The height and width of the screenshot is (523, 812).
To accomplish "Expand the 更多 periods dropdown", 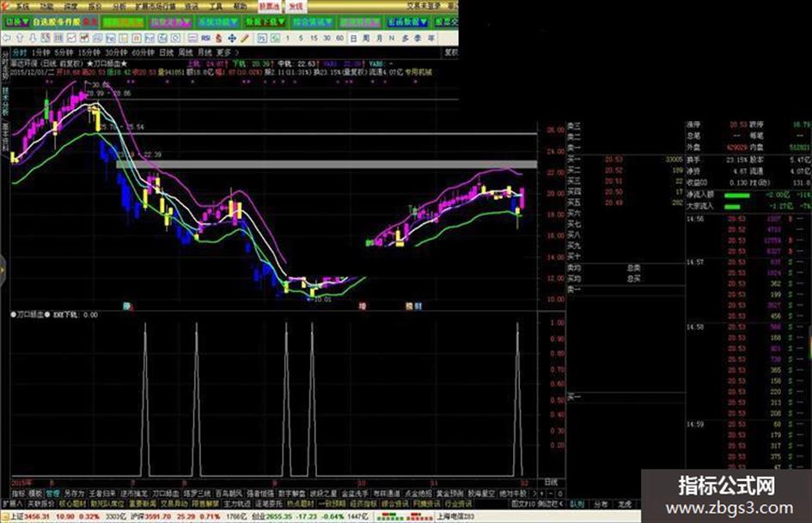I will click(228, 52).
